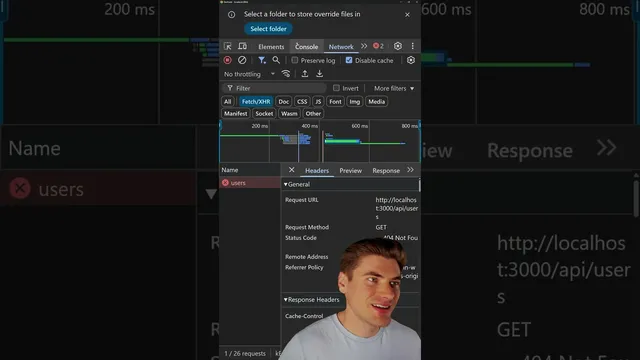This screenshot has width=640, height=360.
Task: Toggle the Manifest filter
Action: pos(236,114)
